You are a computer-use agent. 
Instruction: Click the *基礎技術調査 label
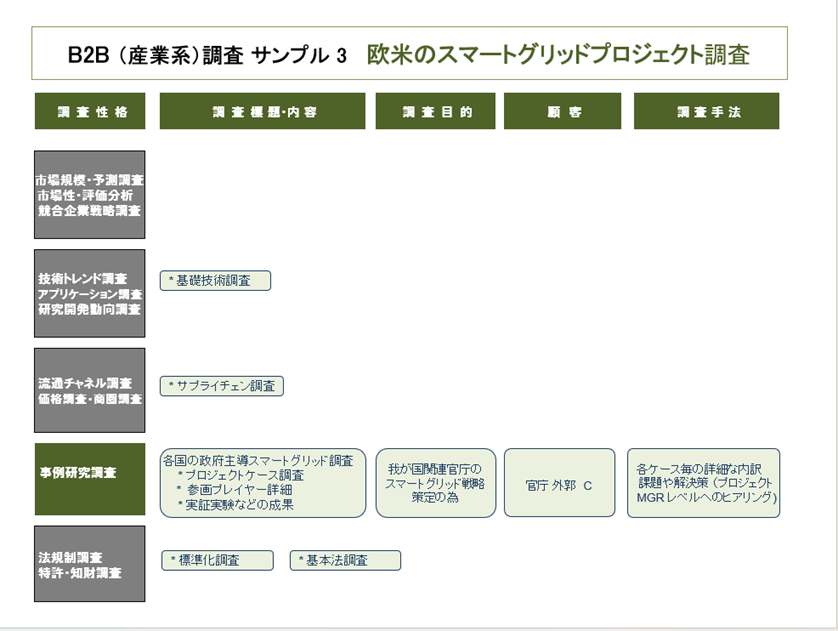click(215, 281)
